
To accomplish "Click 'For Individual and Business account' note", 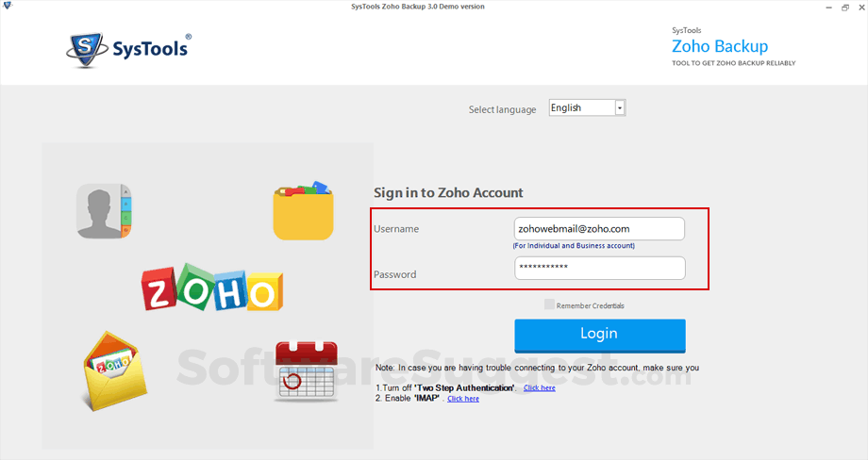I will (x=574, y=245).
